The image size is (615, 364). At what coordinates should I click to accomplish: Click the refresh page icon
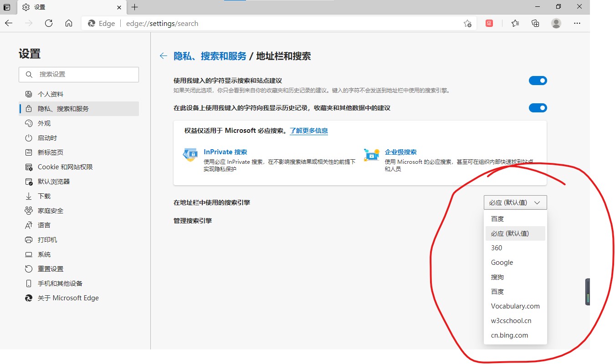pyautogui.click(x=49, y=23)
